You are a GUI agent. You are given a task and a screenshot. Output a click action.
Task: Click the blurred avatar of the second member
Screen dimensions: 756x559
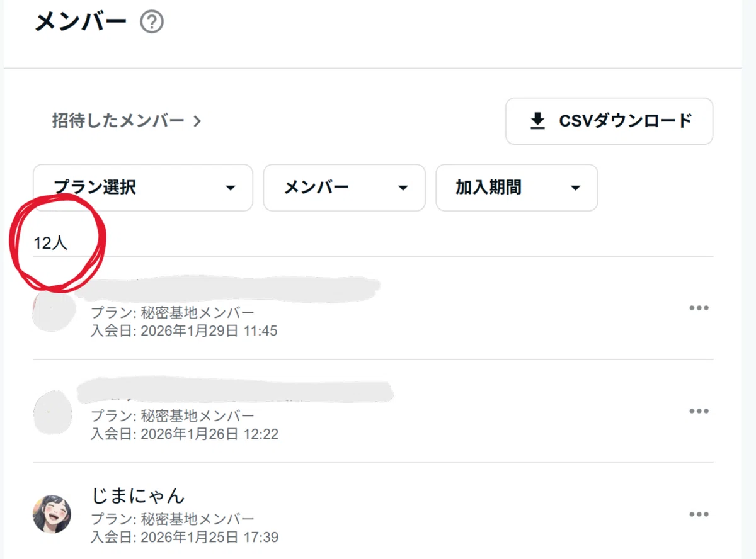[52, 412]
